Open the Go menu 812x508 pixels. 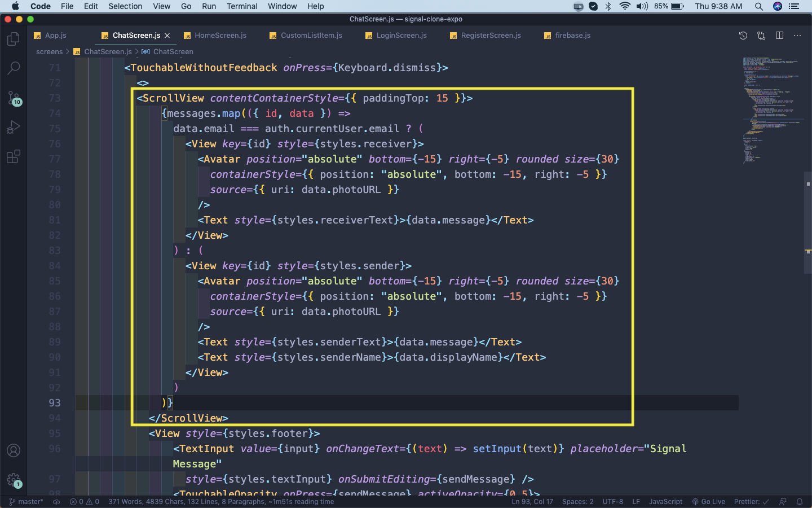pos(186,6)
